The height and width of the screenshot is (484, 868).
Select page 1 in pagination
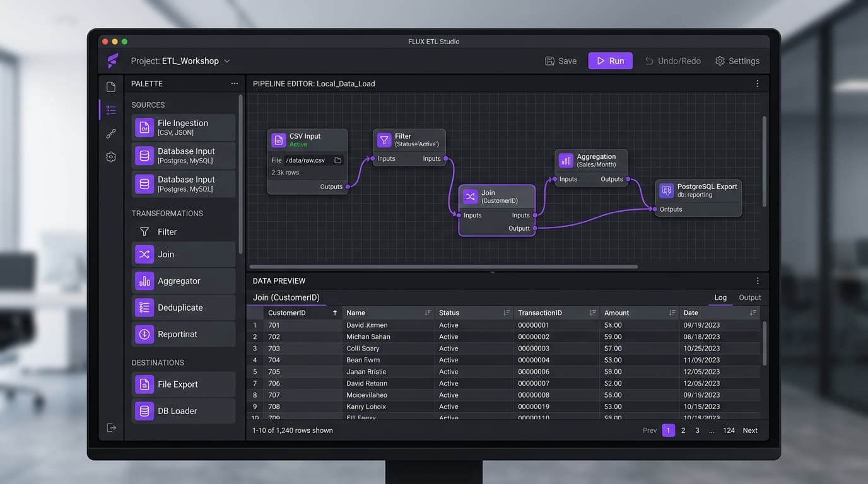669,430
